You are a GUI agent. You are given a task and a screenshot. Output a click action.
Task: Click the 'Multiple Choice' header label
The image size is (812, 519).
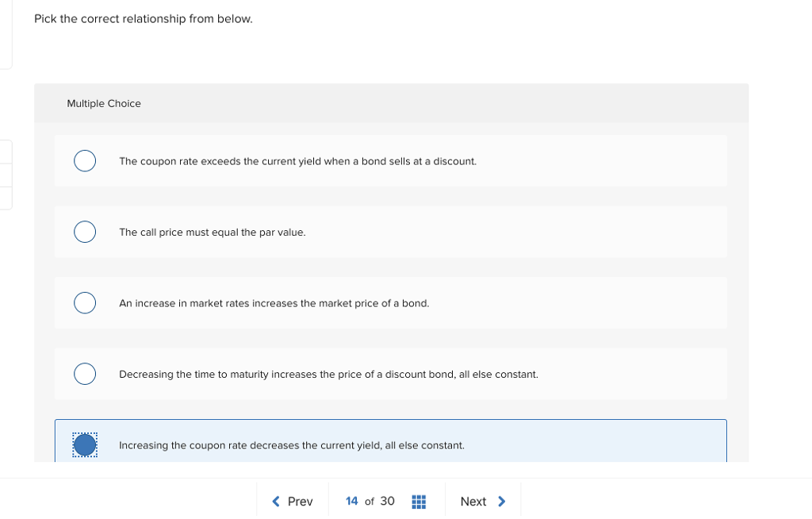104,103
